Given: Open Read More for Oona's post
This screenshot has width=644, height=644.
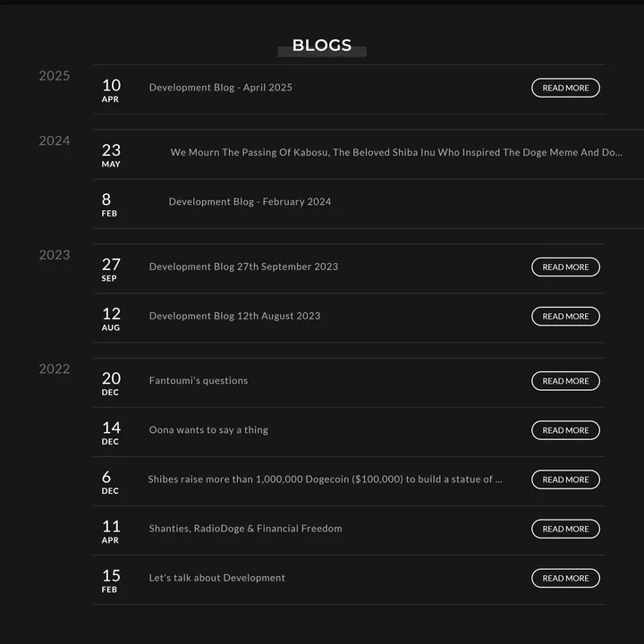Looking at the screenshot, I should pos(565,430).
